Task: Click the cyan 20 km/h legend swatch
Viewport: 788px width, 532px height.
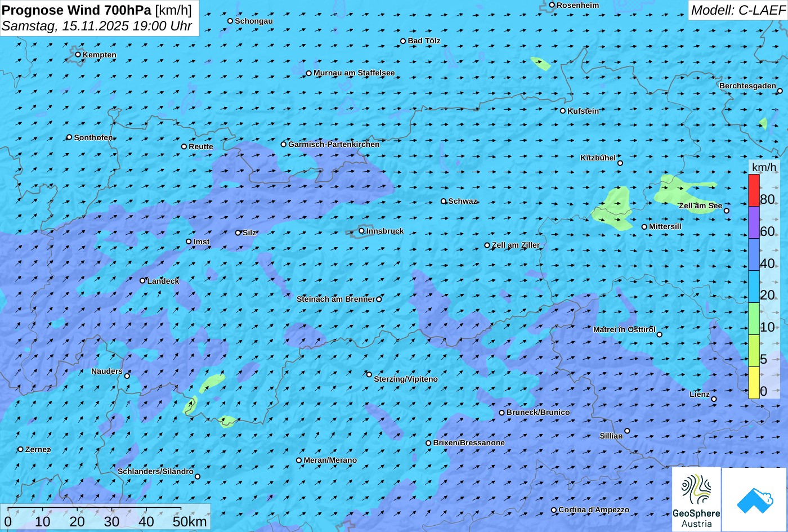Action: coord(754,287)
